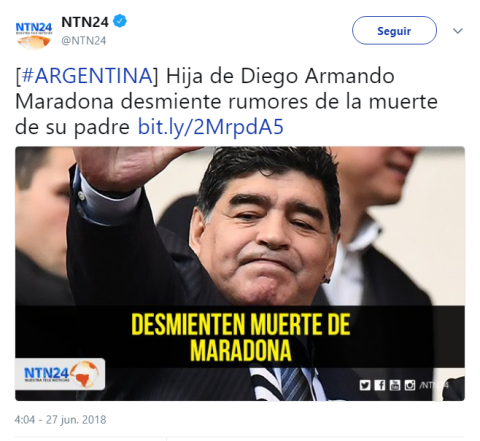Follow NTN24 with the Seguir button
Viewport: 480px width, 441px height.
(394, 31)
